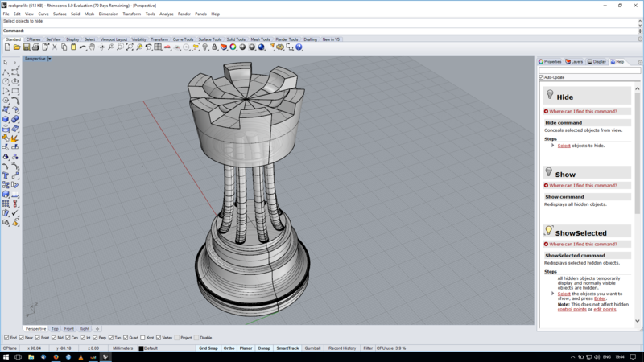644x362 pixels.
Task: Click the Paste clipboard icon
Action: (x=73, y=47)
